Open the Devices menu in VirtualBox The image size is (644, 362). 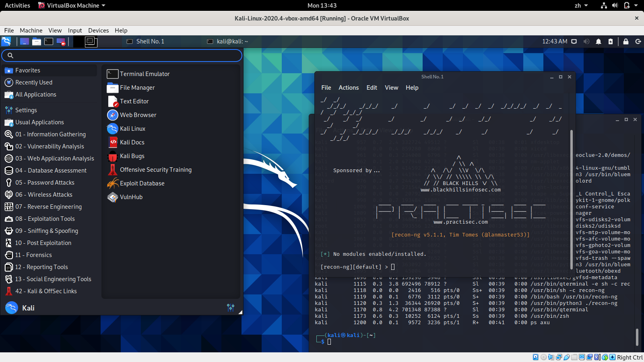98,31
